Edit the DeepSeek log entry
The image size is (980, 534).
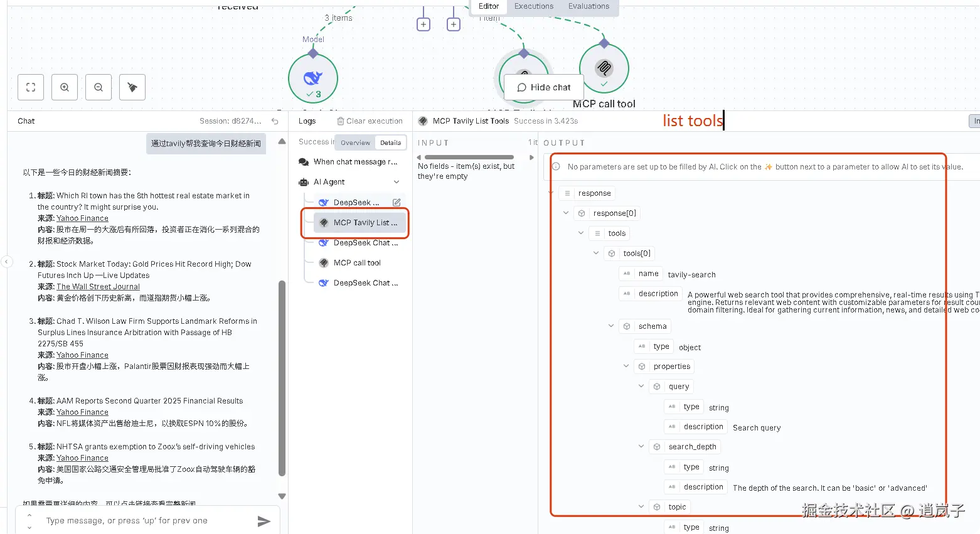[x=397, y=203]
